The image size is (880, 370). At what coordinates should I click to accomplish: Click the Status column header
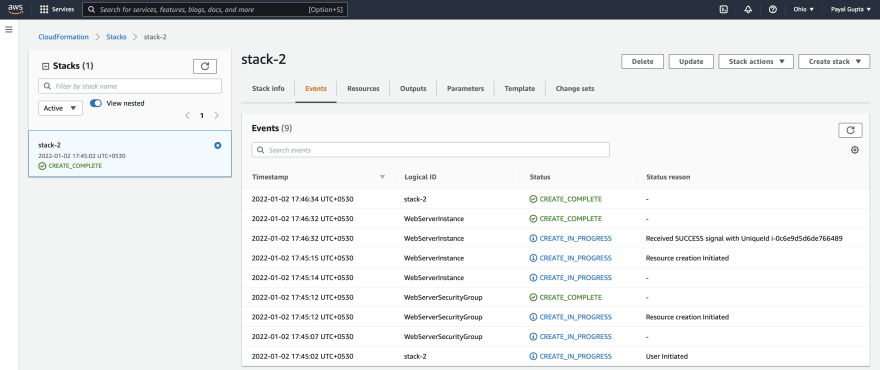pyautogui.click(x=540, y=177)
